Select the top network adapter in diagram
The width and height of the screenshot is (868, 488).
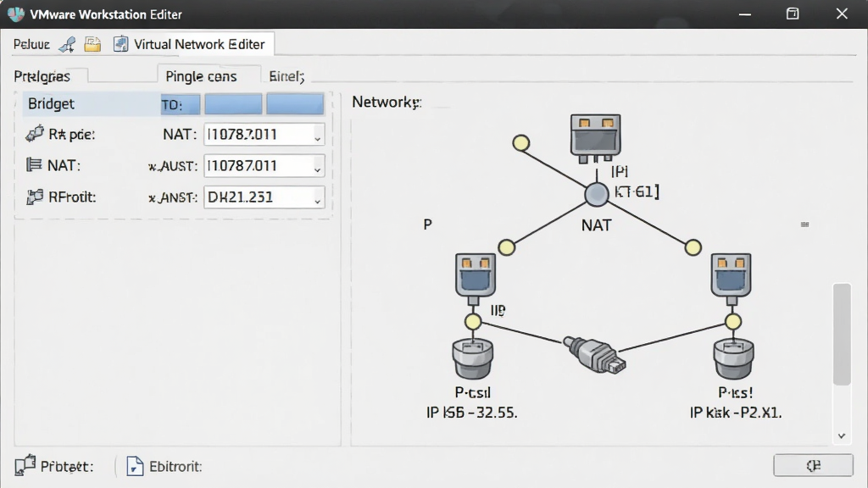click(x=596, y=137)
